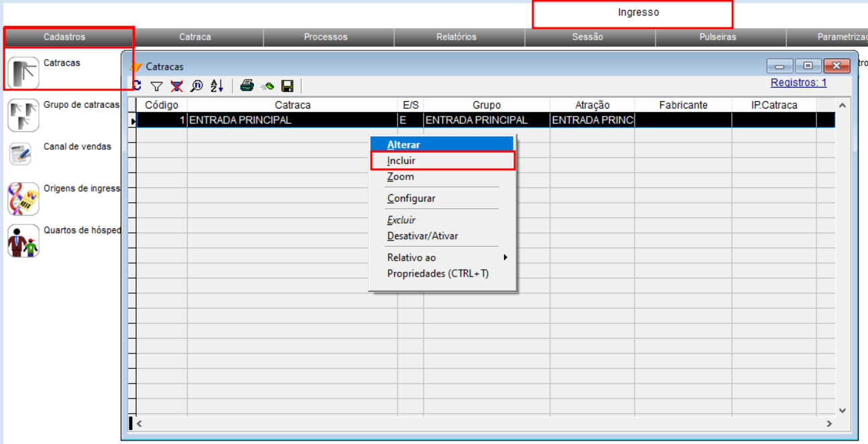Open Quartos de hóspedes sidebar icon

23,240
